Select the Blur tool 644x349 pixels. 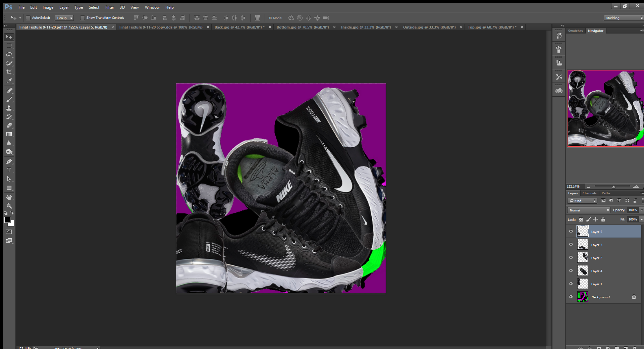pyautogui.click(x=9, y=143)
